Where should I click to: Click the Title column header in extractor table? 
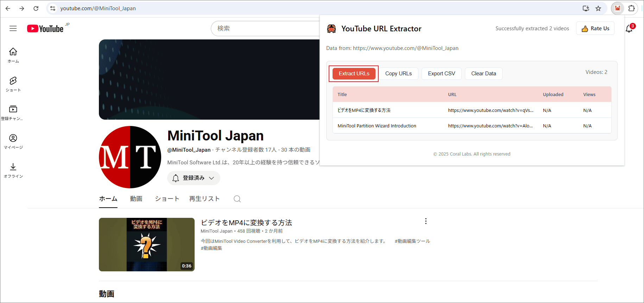(x=342, y=94)
